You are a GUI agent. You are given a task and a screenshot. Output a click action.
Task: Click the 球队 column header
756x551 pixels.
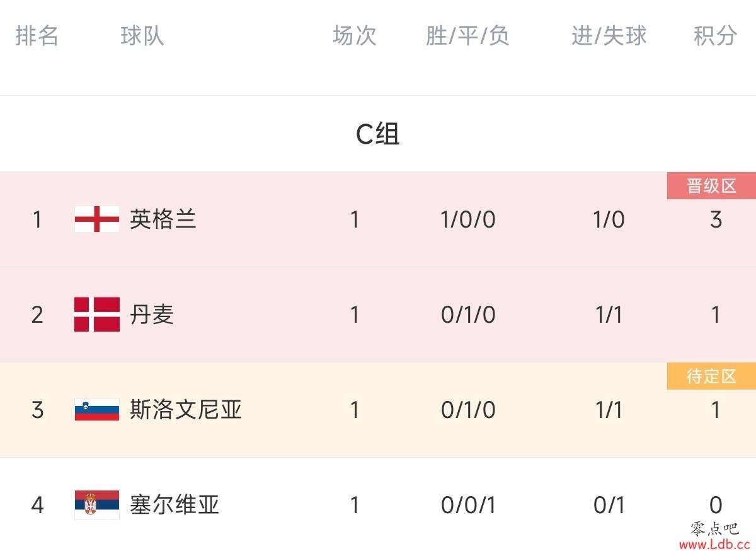click(142, 35)
